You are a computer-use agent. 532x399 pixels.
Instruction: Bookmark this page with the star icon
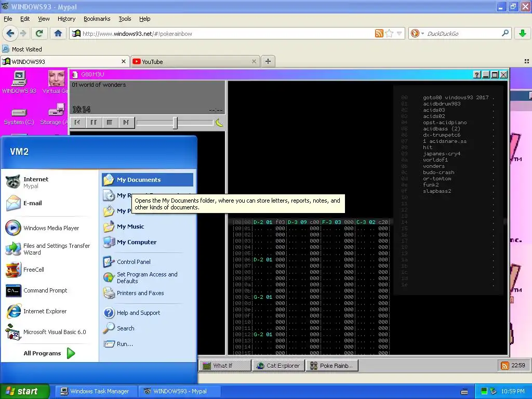coord(389,33)
